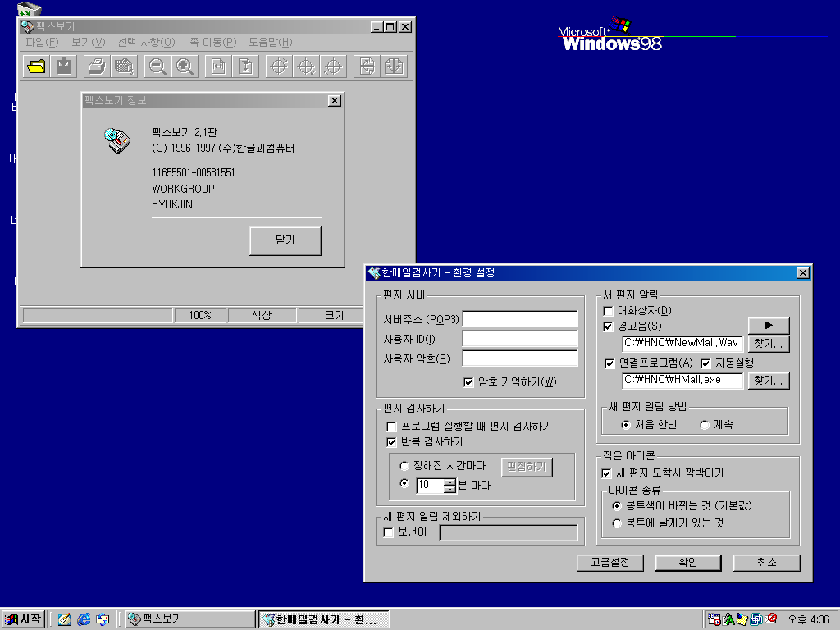
Task: Click the yellow mail checker tray icon
Action: click(742, 619)
